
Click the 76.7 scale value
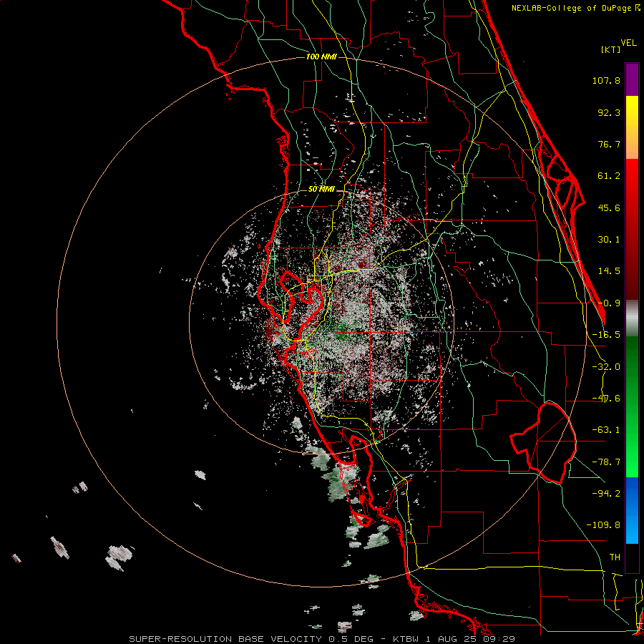[x=609, y=144]
